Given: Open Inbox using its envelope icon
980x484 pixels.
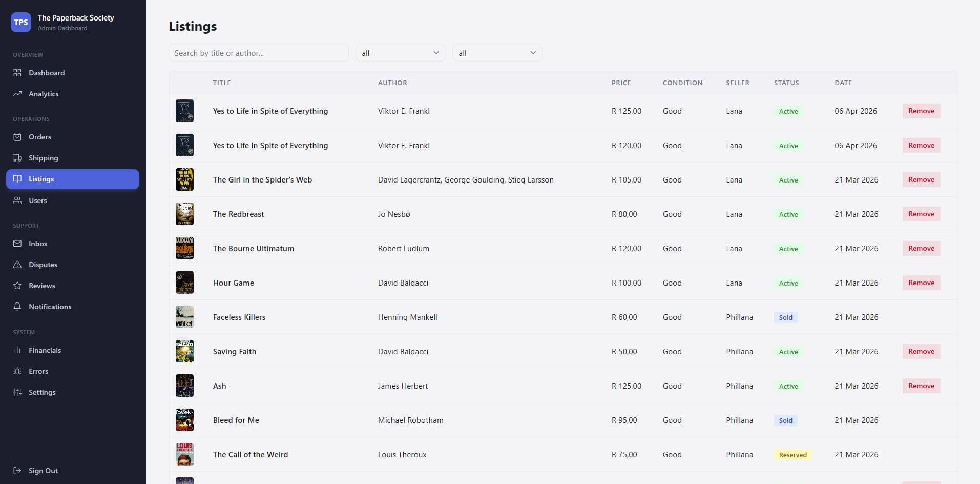Looking at the screenshot, I should (x=17, y=244).
